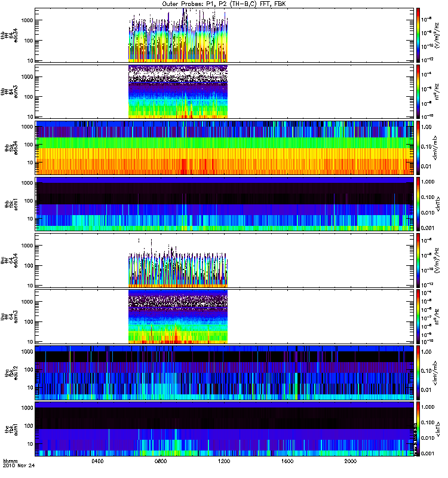
Task: Click the 'nT²/Hz' unit label of thb scm3 panel
Action: point(437,91)
